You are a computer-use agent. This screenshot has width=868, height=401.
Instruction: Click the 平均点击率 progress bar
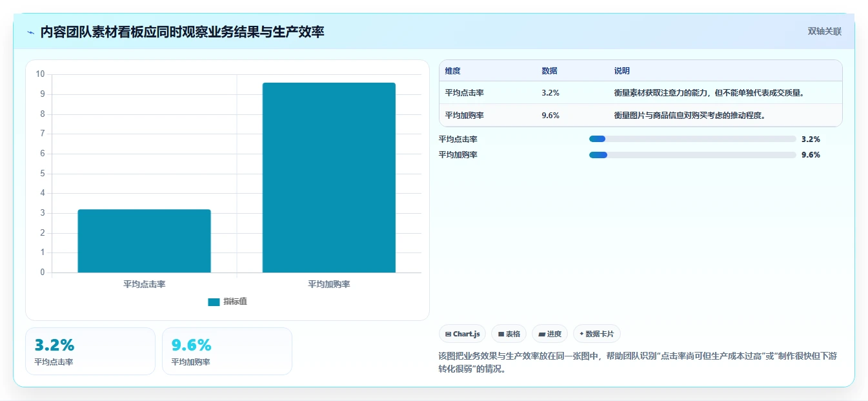pyautogui.click(x=692, y=139)
